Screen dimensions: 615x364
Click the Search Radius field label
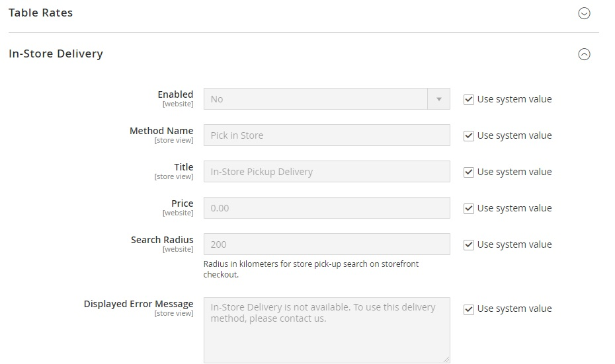(x=162, y=240)
